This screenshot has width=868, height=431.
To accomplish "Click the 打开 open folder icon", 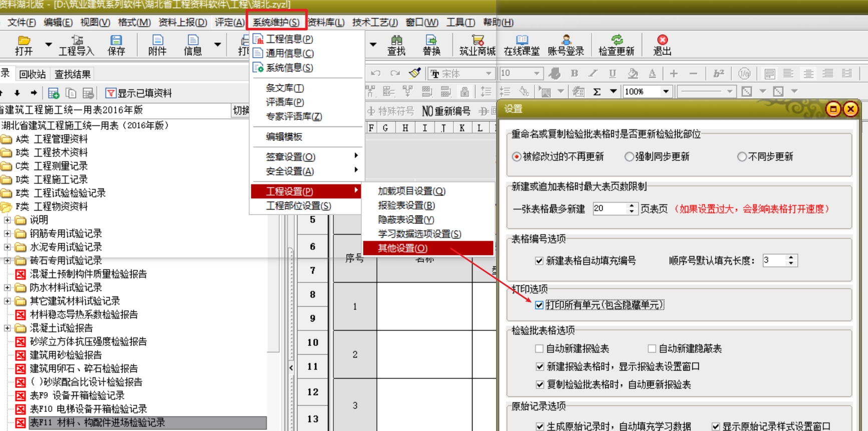I will coord(24,40).
